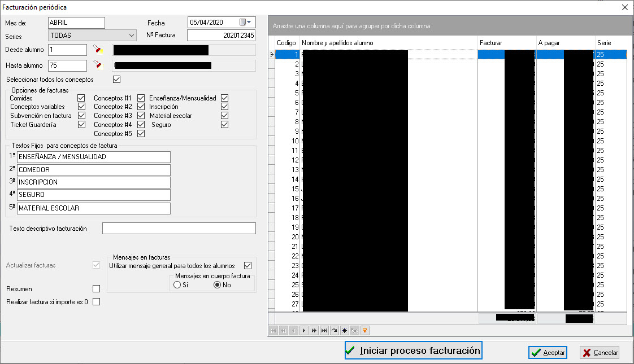Sort by Nombre y apellidos alumno column header
Screen dimensions: 634x364
pos(389,43)
